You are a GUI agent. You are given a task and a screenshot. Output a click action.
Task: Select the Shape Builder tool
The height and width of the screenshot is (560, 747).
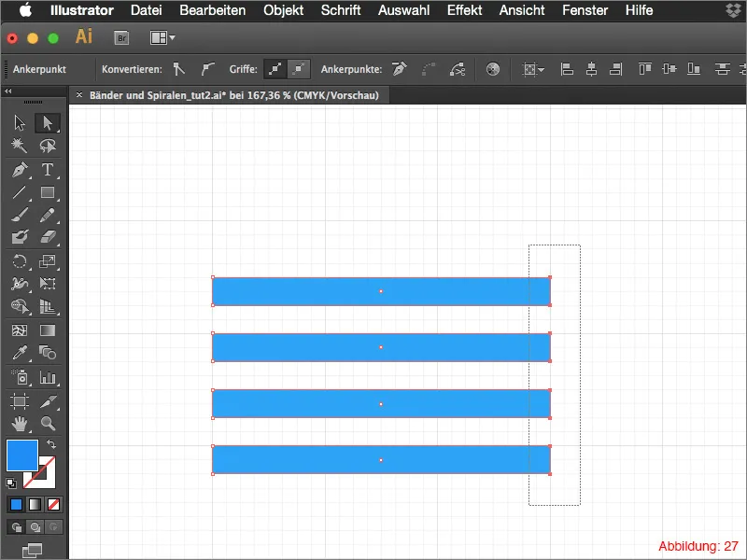[x=20, y=306]
